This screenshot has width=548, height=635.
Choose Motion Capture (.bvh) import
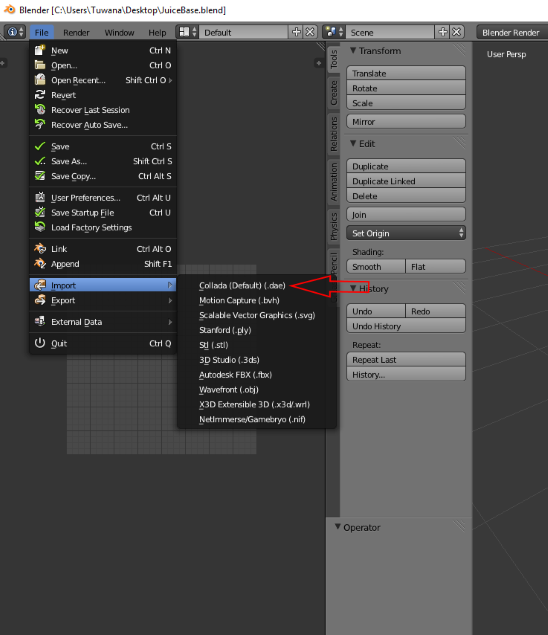257,300
